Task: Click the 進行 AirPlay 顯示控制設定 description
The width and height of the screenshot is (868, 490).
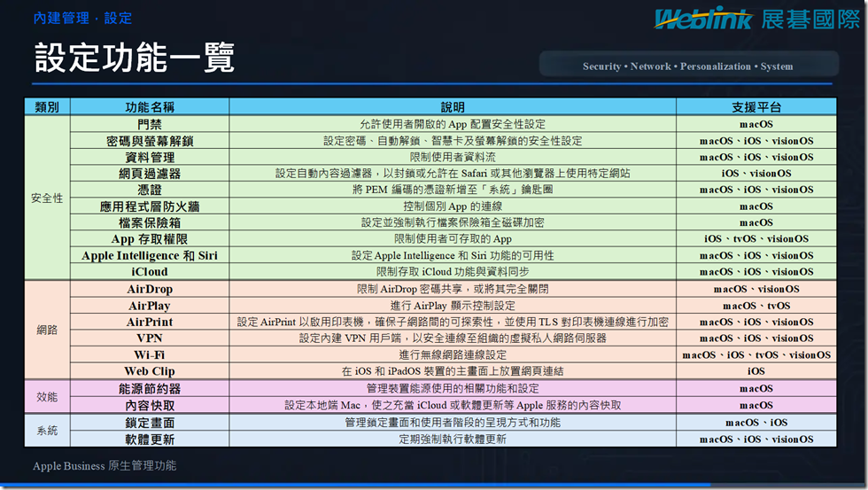Action: point(453,306)
